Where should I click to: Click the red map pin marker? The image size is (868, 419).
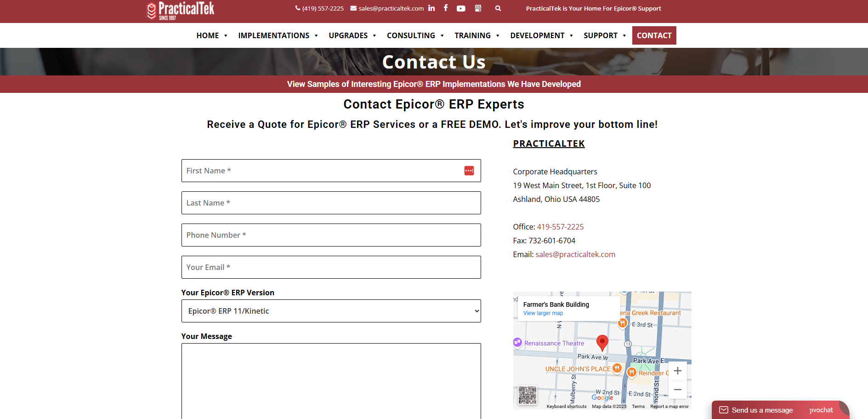click(602, 343)
